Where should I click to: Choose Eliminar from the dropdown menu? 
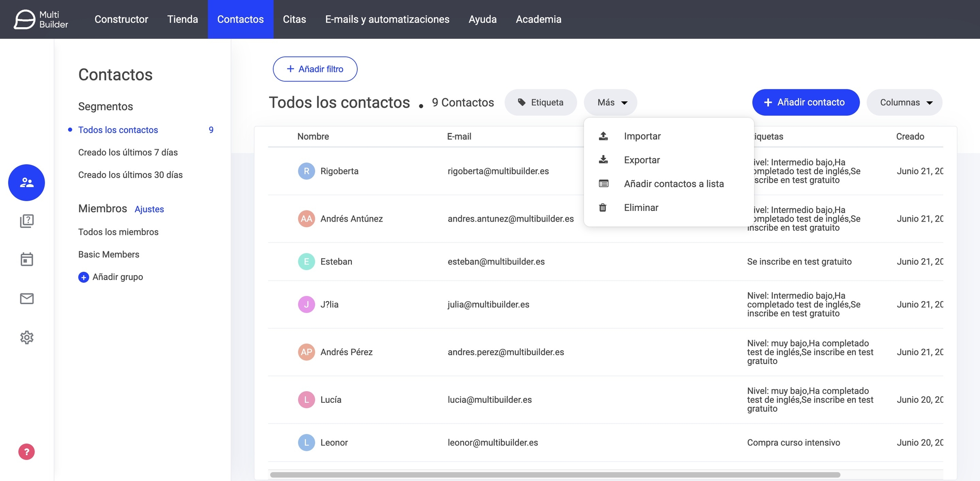641,208
